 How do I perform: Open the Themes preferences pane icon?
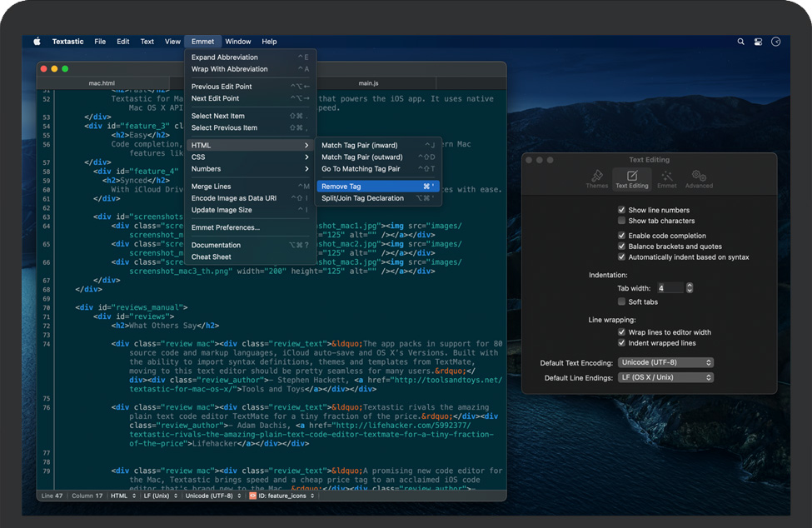pos(597,178)
